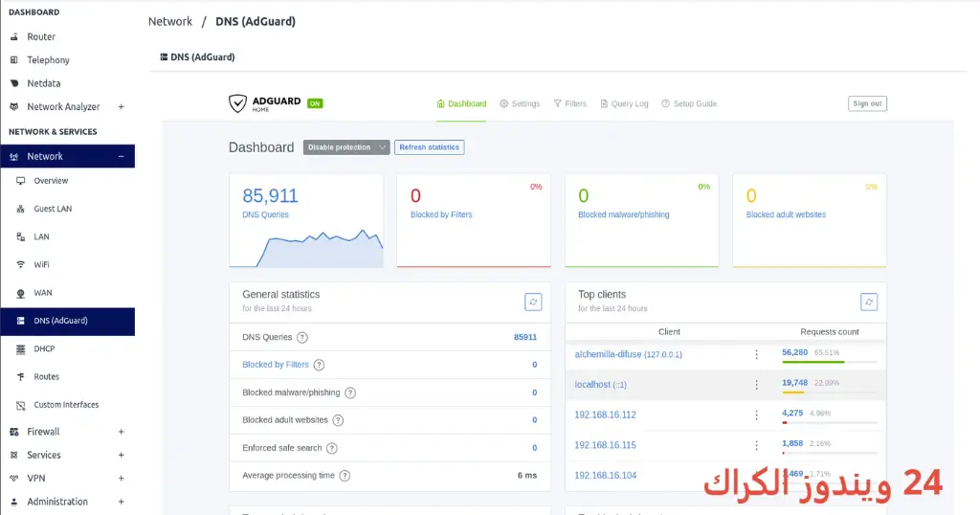Viewport: 980px width, 515px height.
Task: Click the Routes signpost icon
Action: tap(21, 377)
